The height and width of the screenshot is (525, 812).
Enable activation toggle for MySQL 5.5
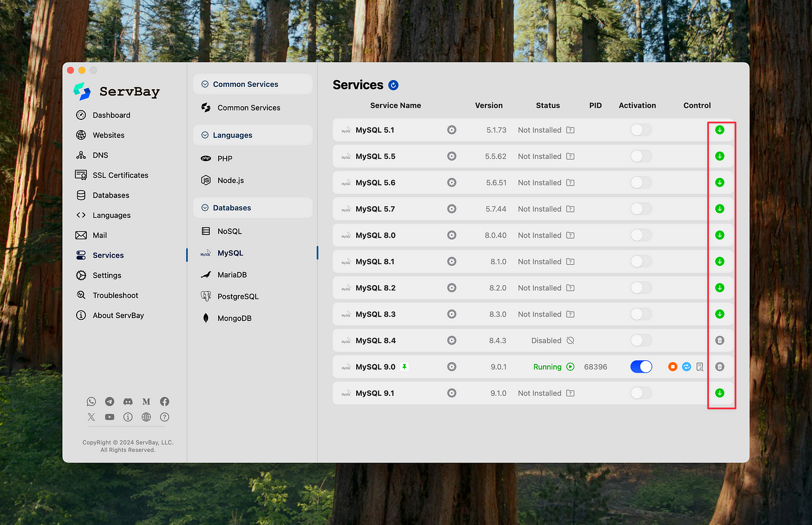click(641, 156)
